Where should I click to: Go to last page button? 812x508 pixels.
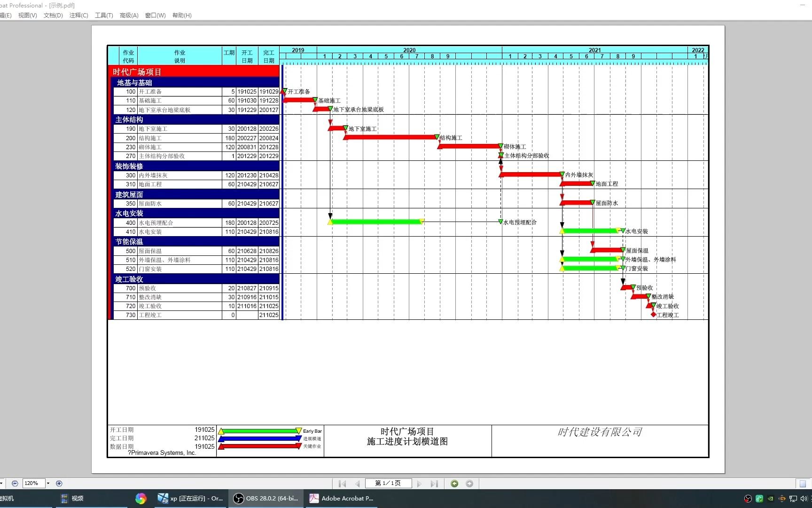(x=434, y=484)
